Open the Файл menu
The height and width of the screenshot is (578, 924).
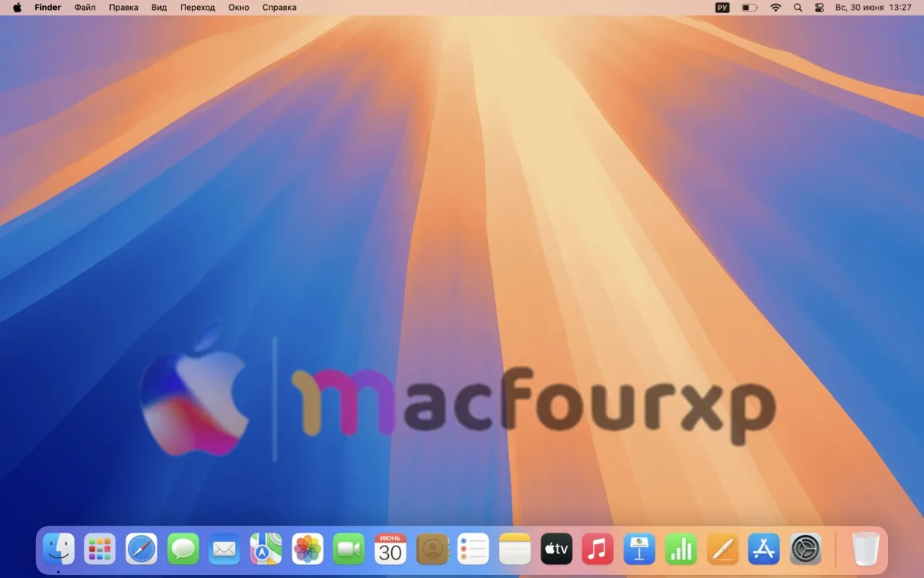[x=85, y=8]
